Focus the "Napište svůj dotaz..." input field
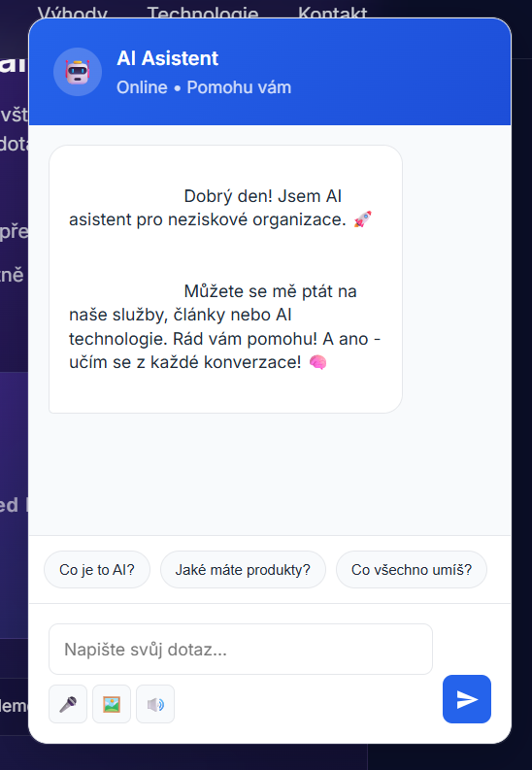The width and height of the screenshot is (532, 770). (x=241, y=650)
